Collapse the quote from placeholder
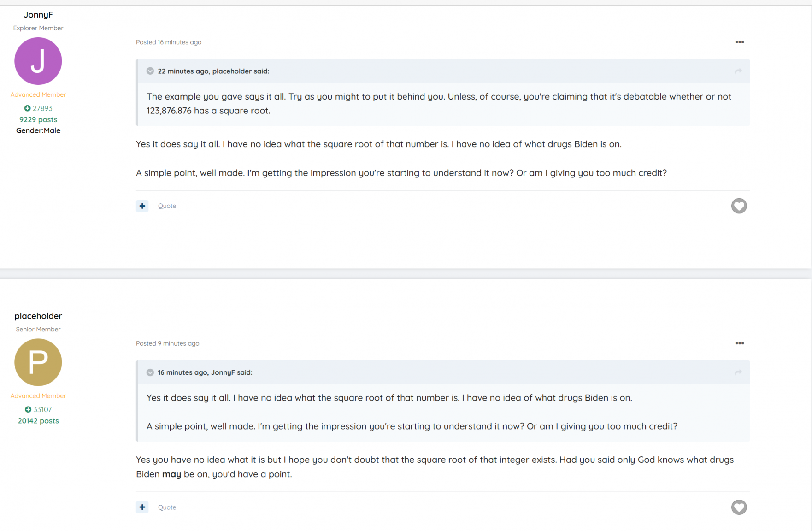Viewport: 812px width, 531px height. [150, 71]
